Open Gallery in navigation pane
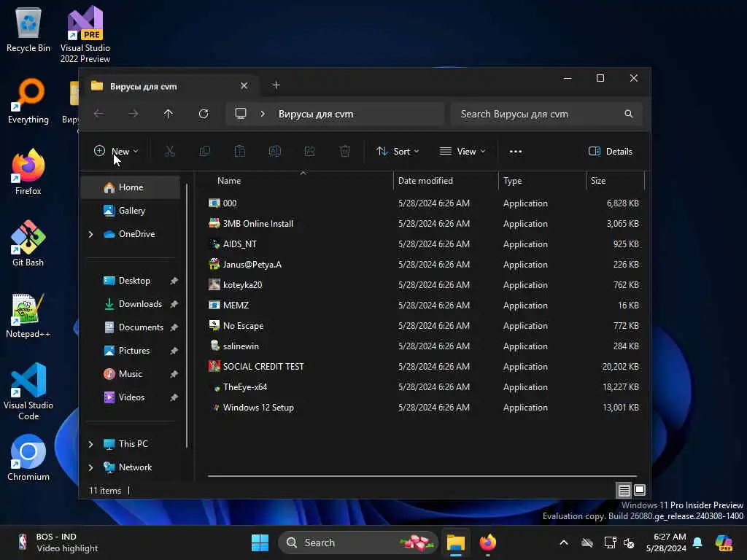Screen dimensions: 747x560 click(x=131, y=211)
